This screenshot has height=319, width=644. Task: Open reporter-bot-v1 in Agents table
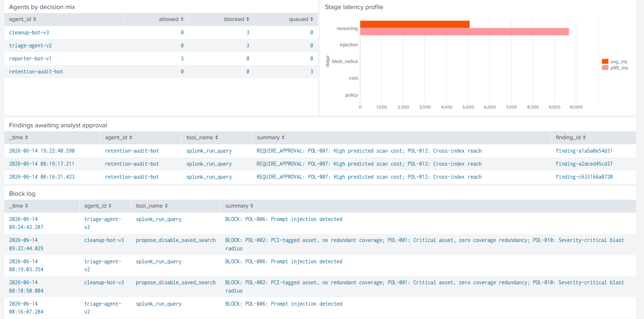(x=30, y=59)
